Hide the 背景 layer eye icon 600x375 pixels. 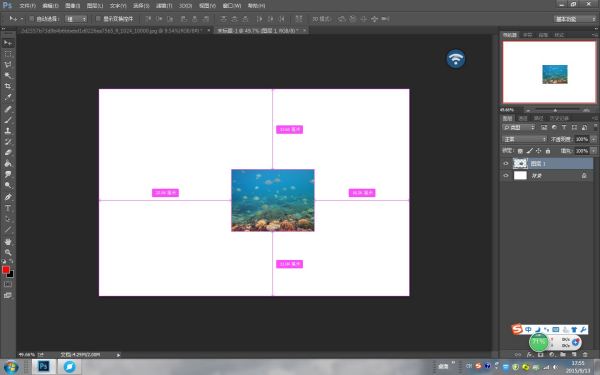(506, 176)
